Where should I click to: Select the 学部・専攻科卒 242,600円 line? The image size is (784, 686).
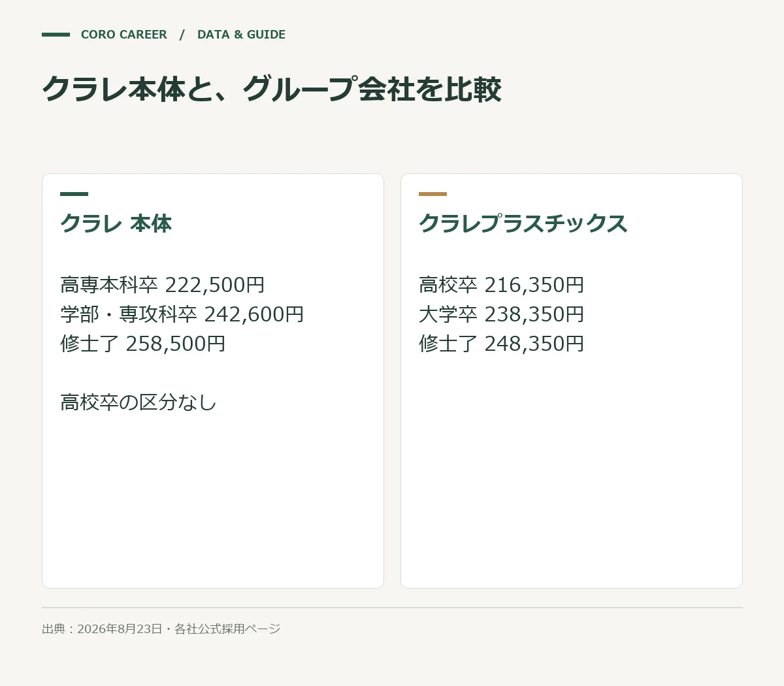(182, 314)
